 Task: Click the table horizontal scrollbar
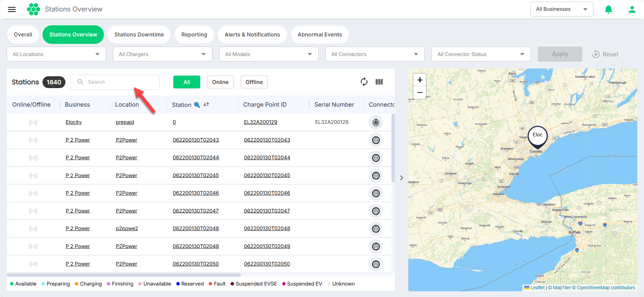coord(124,275)
